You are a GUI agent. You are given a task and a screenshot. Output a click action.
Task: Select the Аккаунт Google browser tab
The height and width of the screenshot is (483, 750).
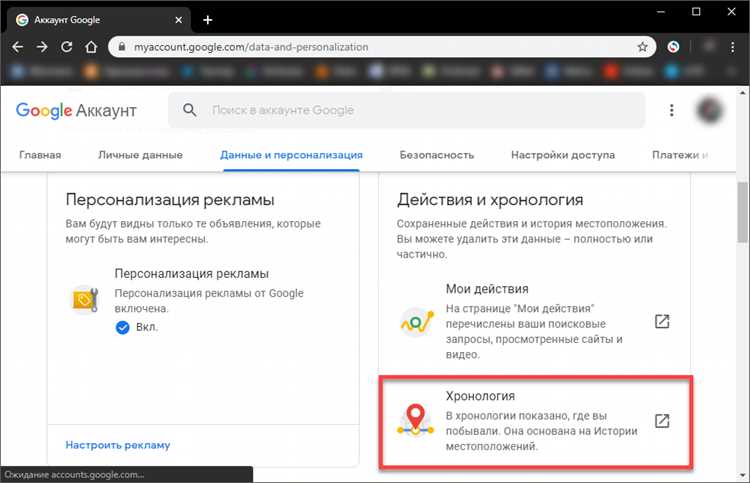pos(99,20)
